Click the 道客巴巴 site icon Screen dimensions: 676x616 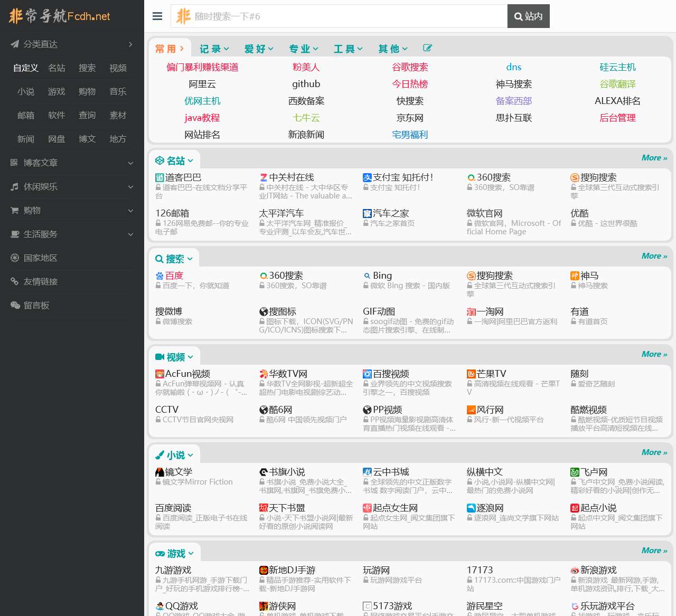(159, 178)
